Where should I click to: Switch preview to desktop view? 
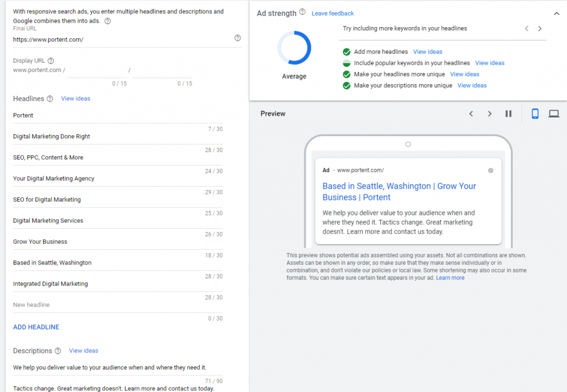click(554, 114)
